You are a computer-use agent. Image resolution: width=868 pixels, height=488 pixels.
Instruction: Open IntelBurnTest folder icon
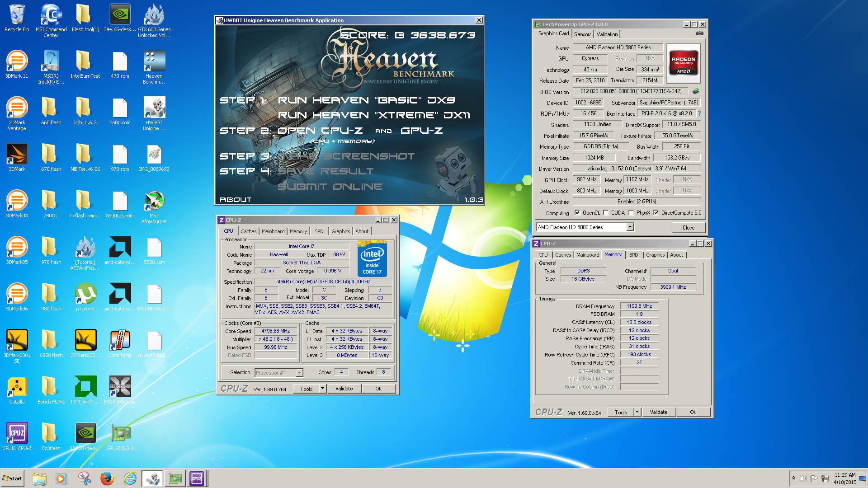[x=85, y=64]
